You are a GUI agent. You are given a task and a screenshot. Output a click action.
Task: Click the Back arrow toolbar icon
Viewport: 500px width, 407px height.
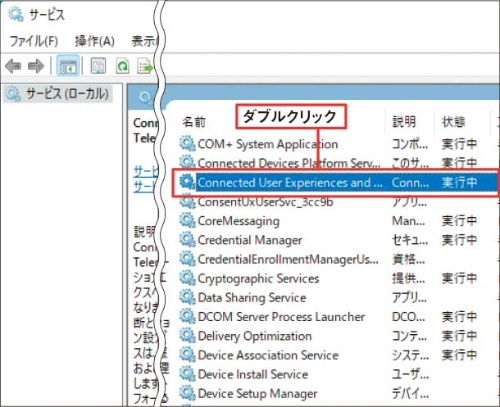point(13,66)
